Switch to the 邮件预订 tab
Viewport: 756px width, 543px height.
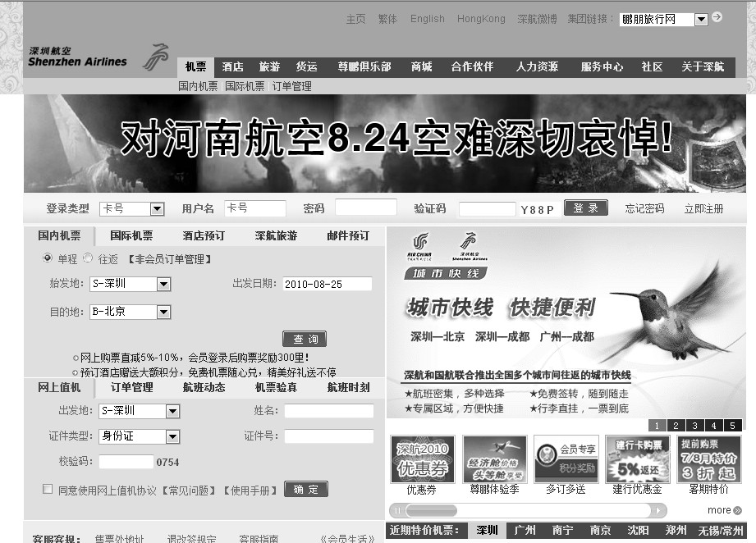(348, 235)
